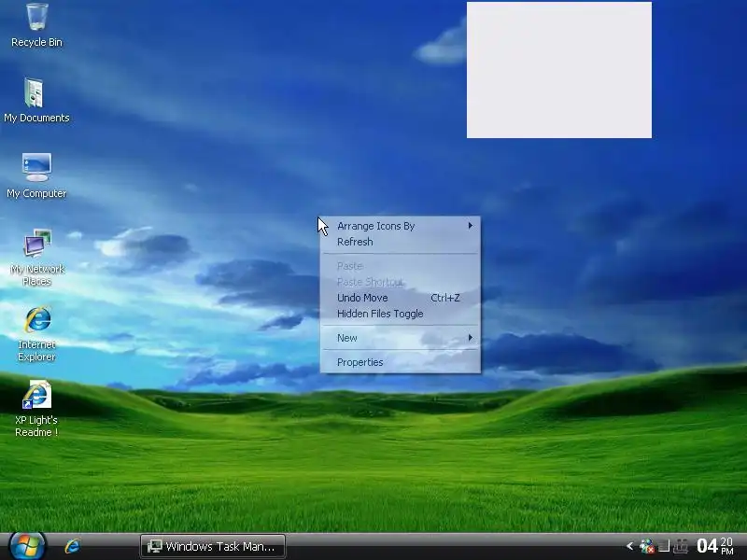Click the Windows Messenger tray icon
Image resolution: width=747 pixels, height=560 pixels.
point(647,546)
